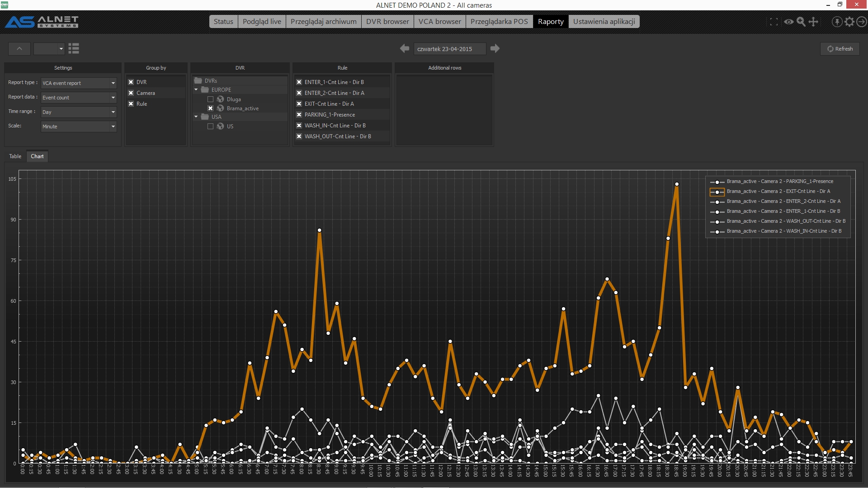Image resolution: width=868 pixels, height=488 pixels.
Task: Open the VCA browser tab
Action: (439, 22)
